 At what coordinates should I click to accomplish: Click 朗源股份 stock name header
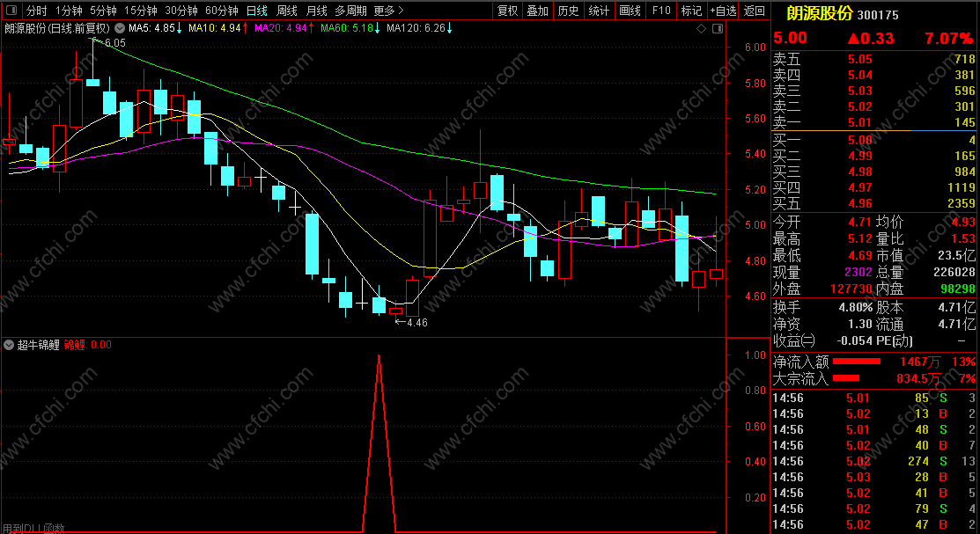point(820,13)
